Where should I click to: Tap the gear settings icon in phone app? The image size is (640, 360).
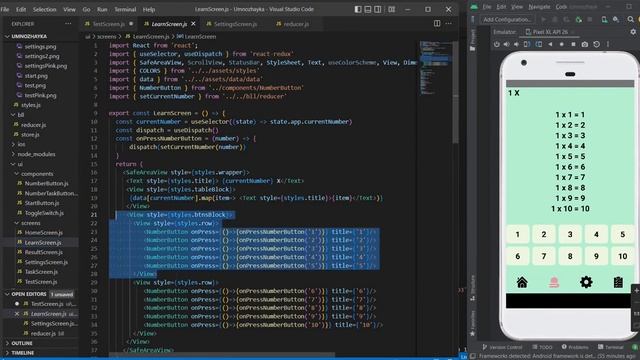tap(586, 282)
